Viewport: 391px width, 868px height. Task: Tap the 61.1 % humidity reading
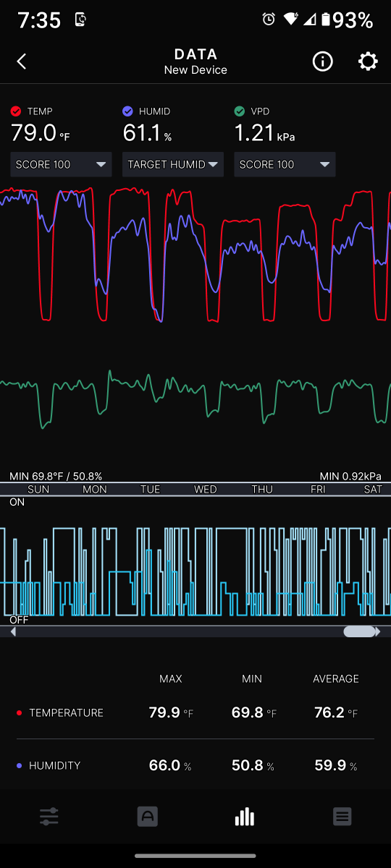click(x=147, y=133)
